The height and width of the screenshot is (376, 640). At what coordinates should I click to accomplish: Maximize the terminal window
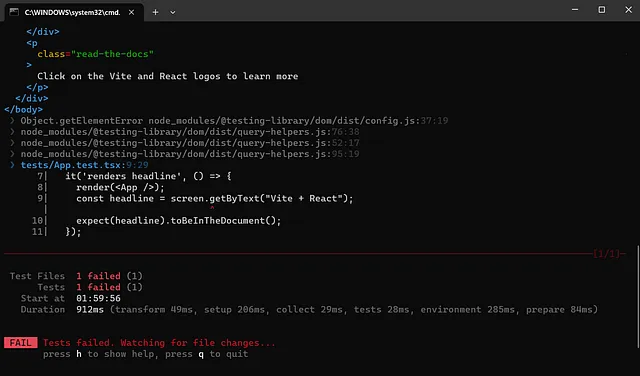(602, 10)
